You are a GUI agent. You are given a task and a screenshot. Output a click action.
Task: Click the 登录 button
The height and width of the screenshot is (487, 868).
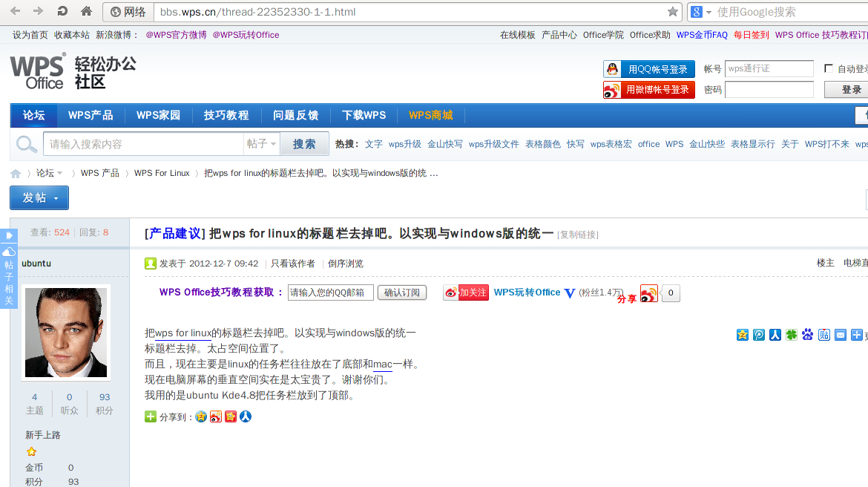(x=851, y=90)
